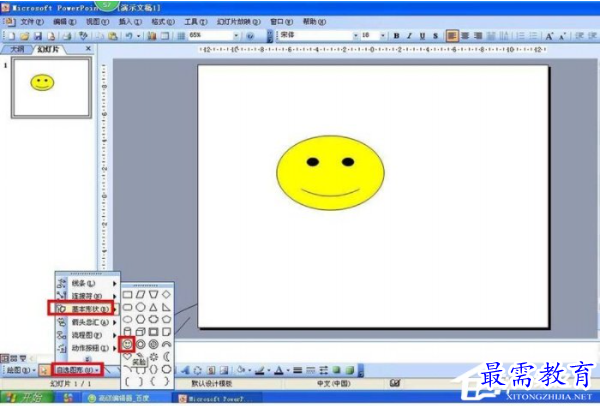602x406 pixels.
Task: Open the 自选图形 (AutoShapes) dropdown
Action: pyautogui.click(x=78, y=370)
